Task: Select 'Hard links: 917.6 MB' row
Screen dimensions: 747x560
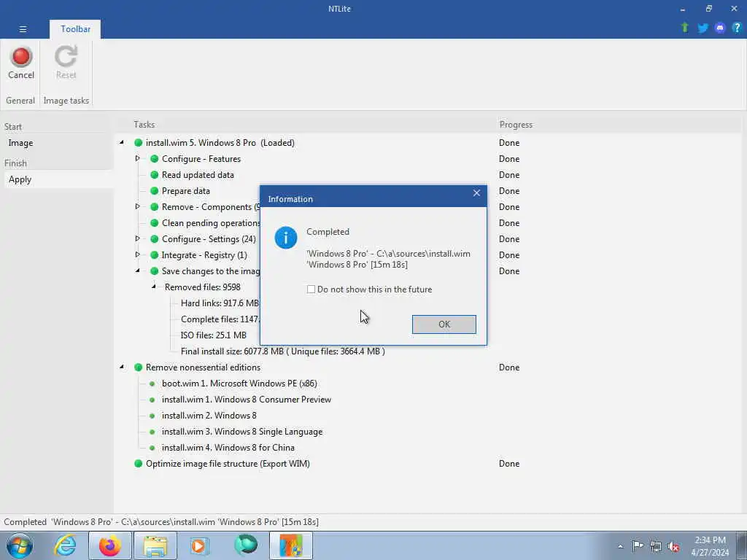Action: coord(220,303)
